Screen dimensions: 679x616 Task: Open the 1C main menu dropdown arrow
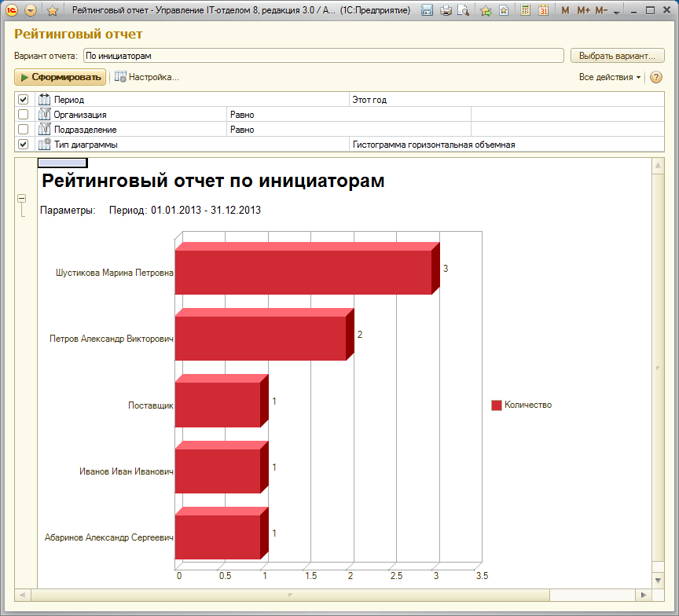coord(31,11)
